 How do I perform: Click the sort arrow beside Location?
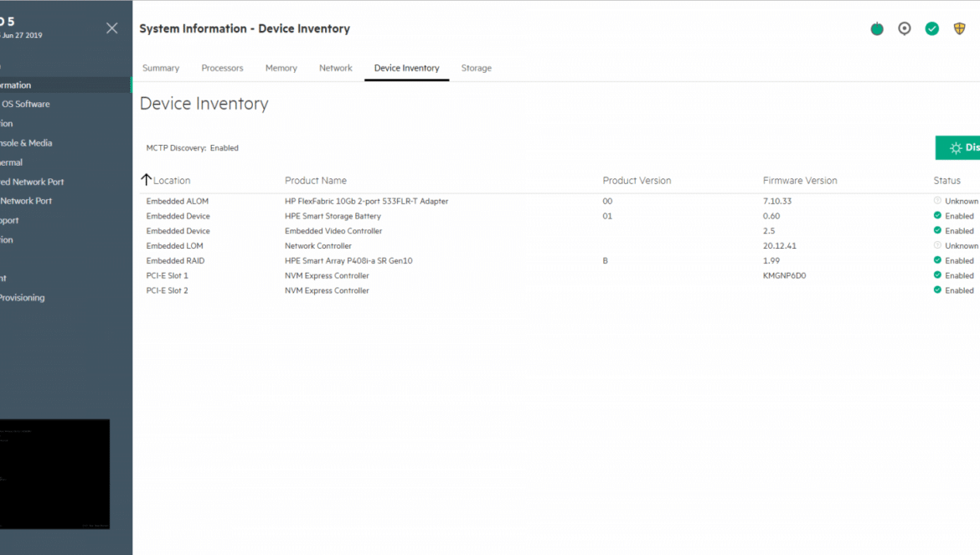tap(147, 180)
